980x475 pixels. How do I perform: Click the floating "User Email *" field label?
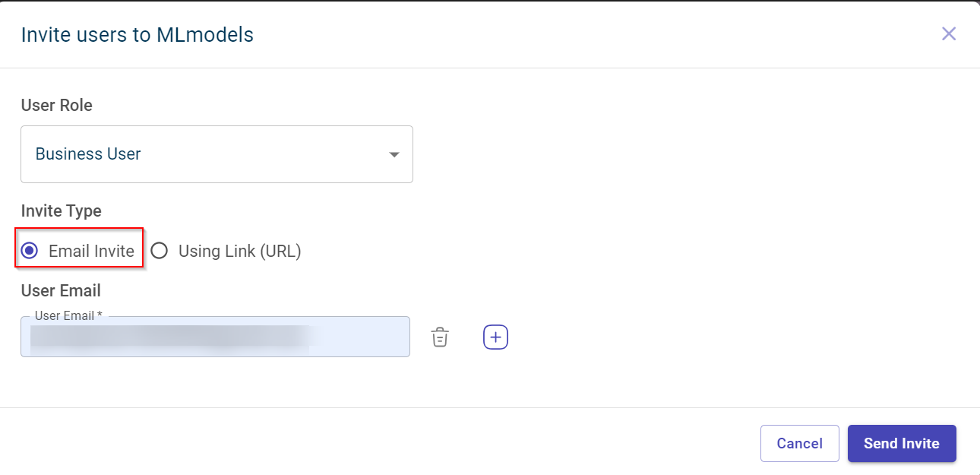[x=68, y=315]
